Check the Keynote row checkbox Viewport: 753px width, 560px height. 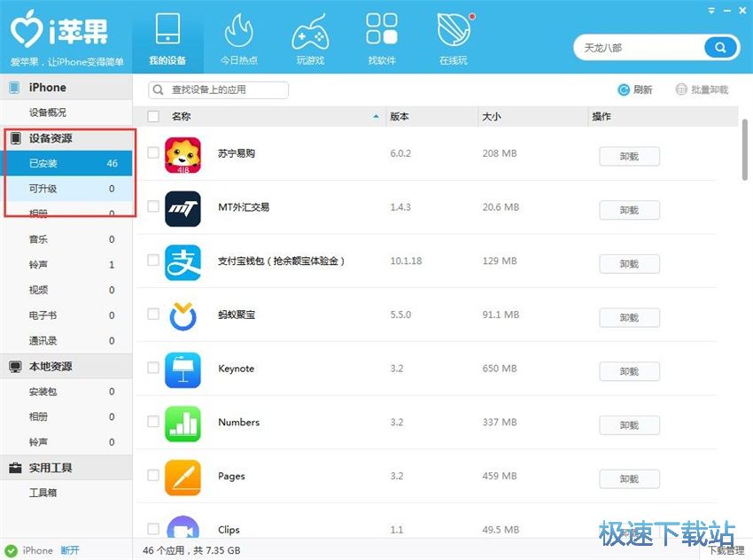[153, 368]
